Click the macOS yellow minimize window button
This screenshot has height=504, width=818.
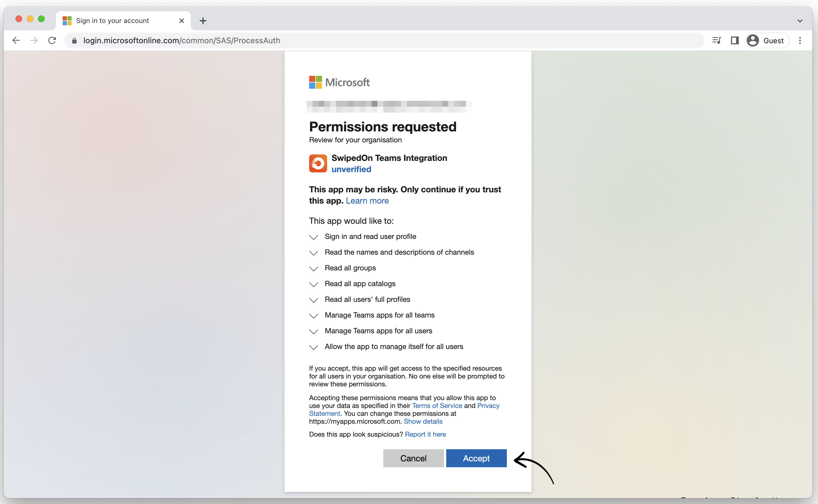[30, 19]
